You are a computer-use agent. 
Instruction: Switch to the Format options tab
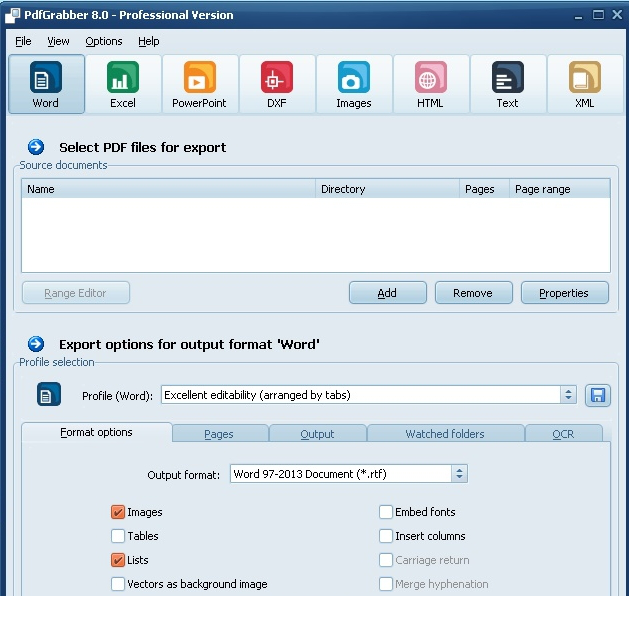coord(96,432)
